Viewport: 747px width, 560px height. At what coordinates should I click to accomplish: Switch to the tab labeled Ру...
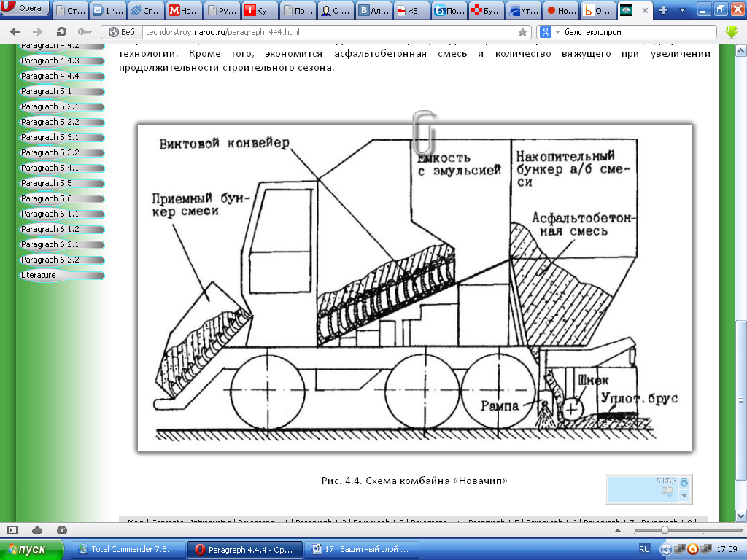(222, 10)
